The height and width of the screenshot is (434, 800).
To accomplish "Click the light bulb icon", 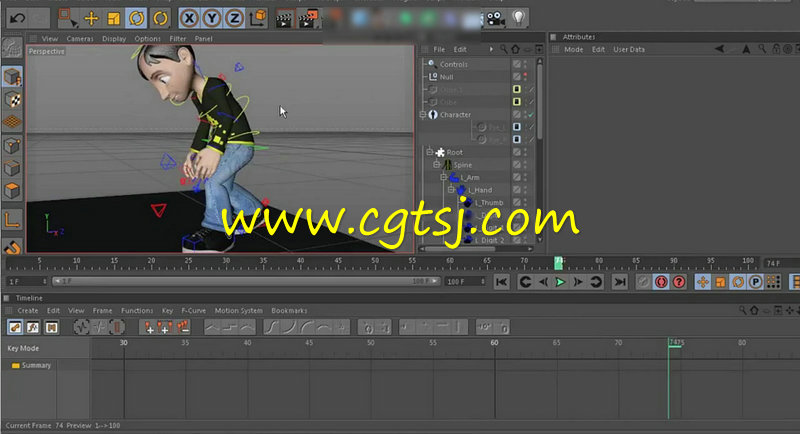I will (518, 18).
